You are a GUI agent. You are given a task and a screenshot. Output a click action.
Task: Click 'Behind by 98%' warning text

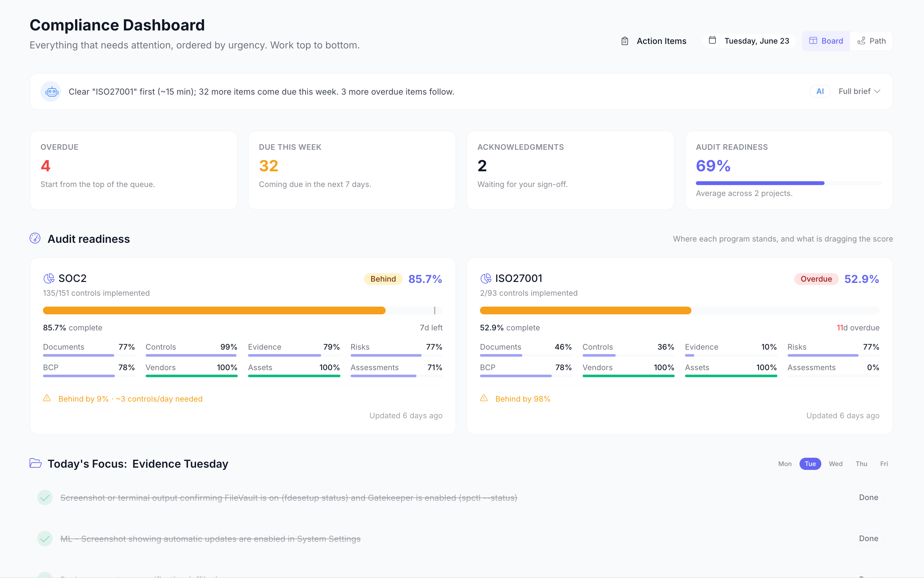click(x=523, y=399)
